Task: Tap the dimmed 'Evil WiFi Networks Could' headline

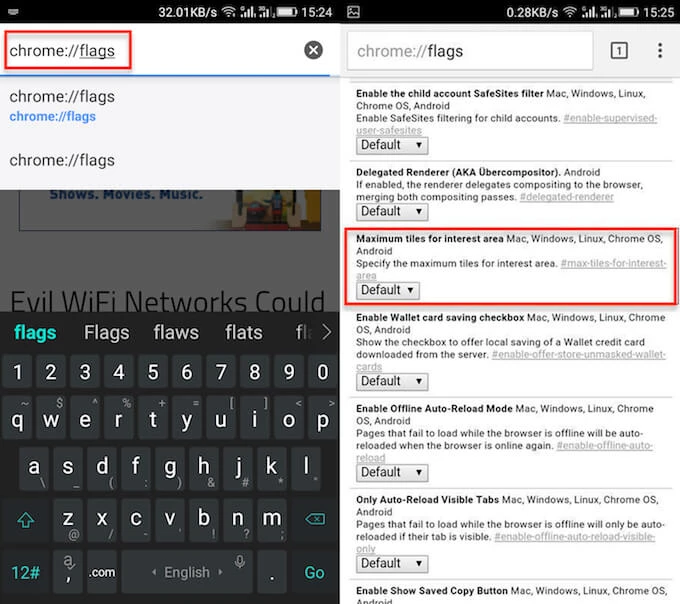Action: 167,300
